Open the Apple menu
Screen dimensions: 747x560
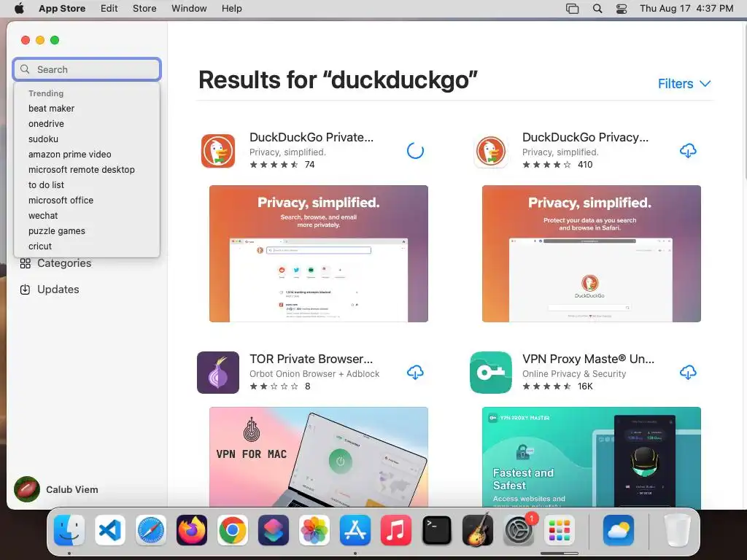19,9
